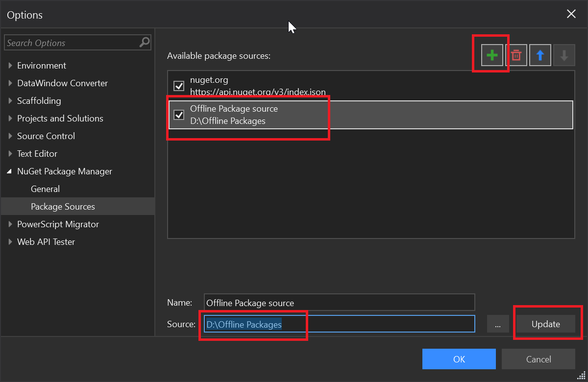The image size is (588, 382).
Task: Select the Package Sources page
Action: pos(63,206)
